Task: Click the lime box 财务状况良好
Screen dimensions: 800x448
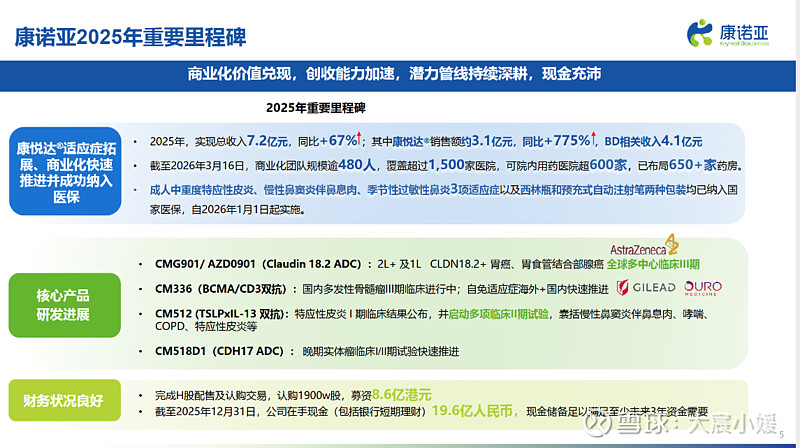Action: (x=65, y=400)
